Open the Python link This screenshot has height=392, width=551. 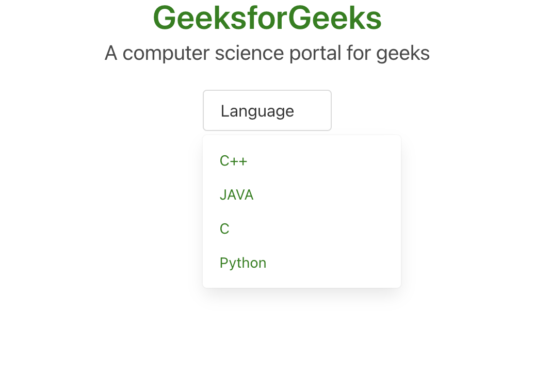(x=243, y=263)
